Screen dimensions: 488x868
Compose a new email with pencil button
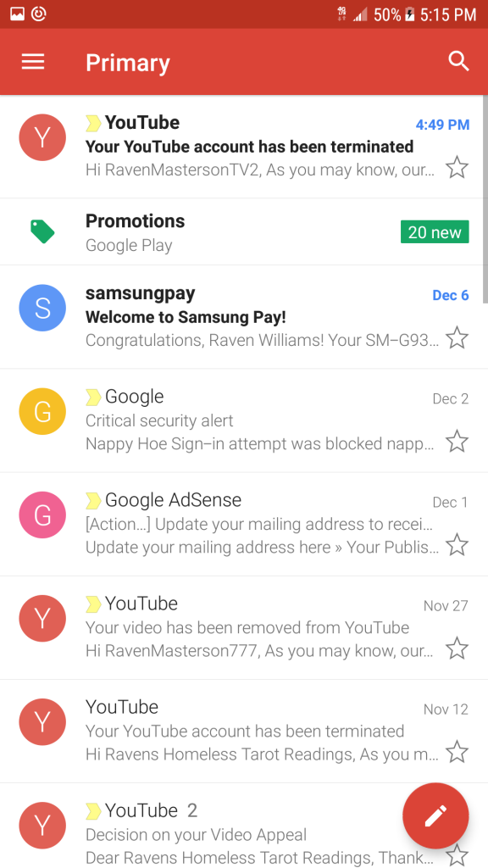click(x=435, y=815)
